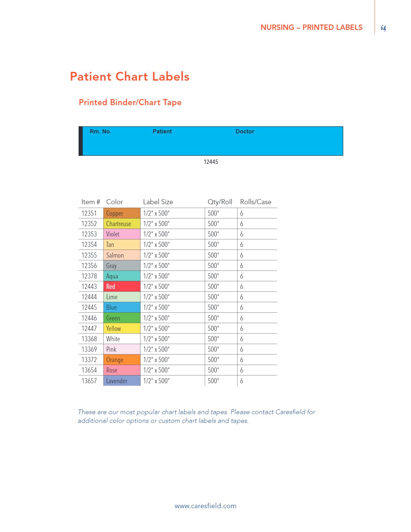The image size is (411, 532).
Task: Click page number 64
Action: pyautogui.click(x=383, y=28)
